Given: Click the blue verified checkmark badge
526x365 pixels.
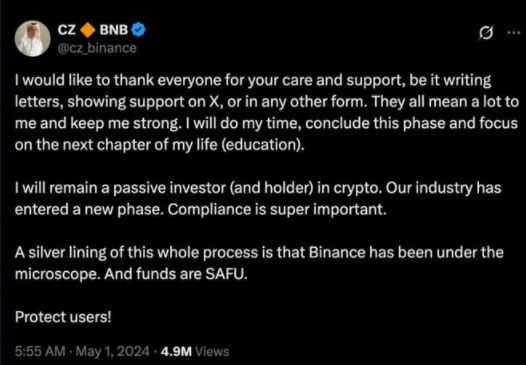Looking at the screenshot, I should coord(138,30).
